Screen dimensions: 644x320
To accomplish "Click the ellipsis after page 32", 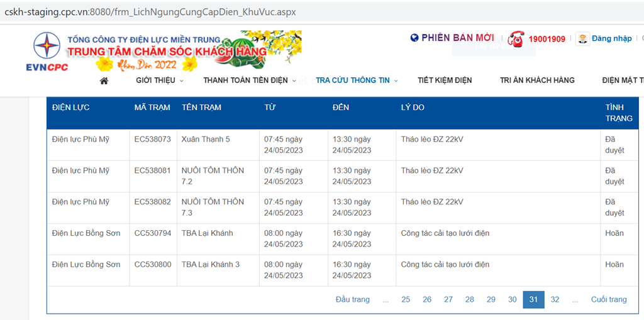I will pyautogui.click(x=575, y=301).
